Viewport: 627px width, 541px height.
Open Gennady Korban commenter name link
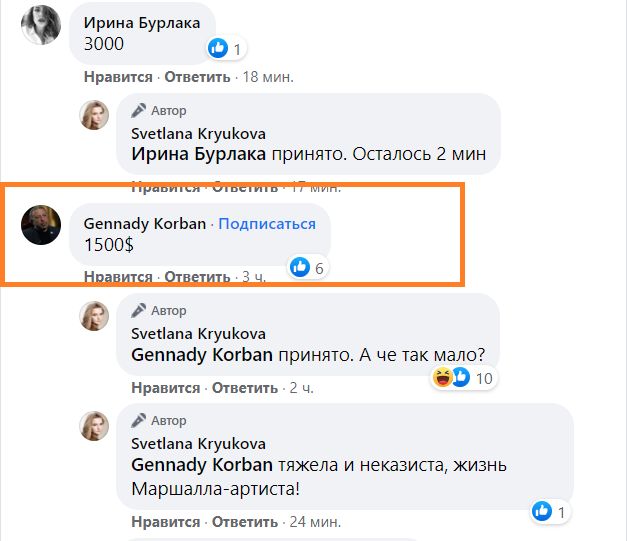click(x=146, y=224)
